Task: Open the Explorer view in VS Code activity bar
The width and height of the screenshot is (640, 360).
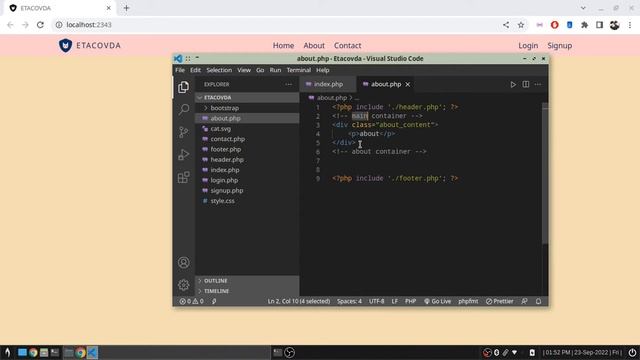Action: [183, 87]
